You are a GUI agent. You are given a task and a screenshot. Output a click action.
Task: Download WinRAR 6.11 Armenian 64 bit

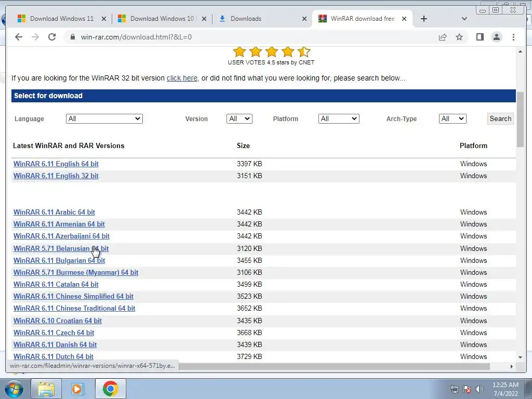(59, 224)
